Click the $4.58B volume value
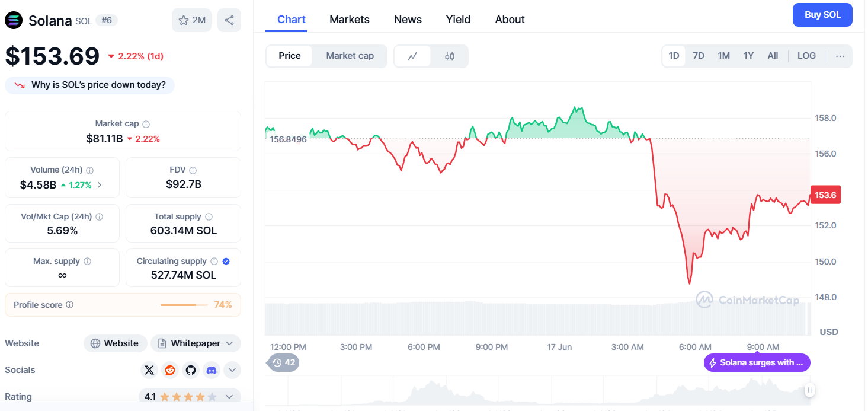 pyautogui.click(x=38, y=185)
